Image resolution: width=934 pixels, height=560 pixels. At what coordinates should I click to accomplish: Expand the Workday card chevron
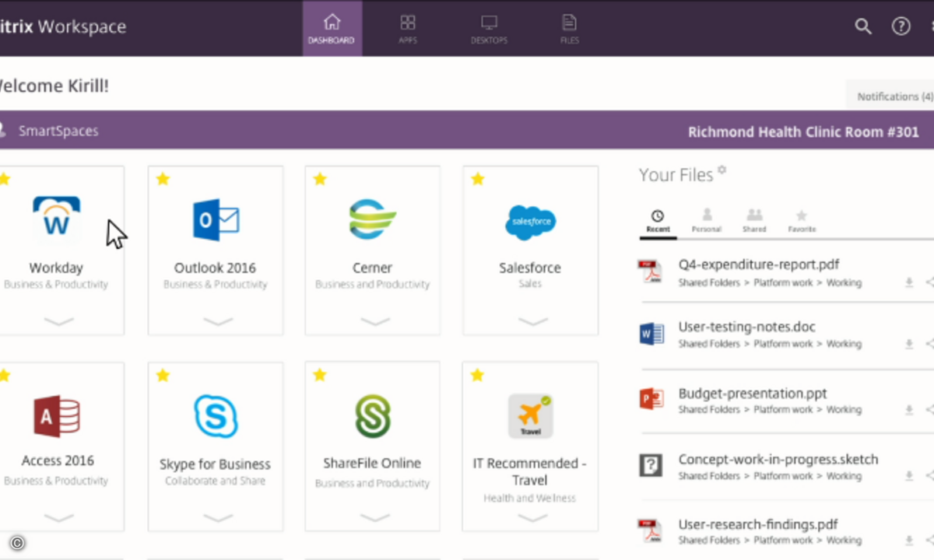pos(59,321)
